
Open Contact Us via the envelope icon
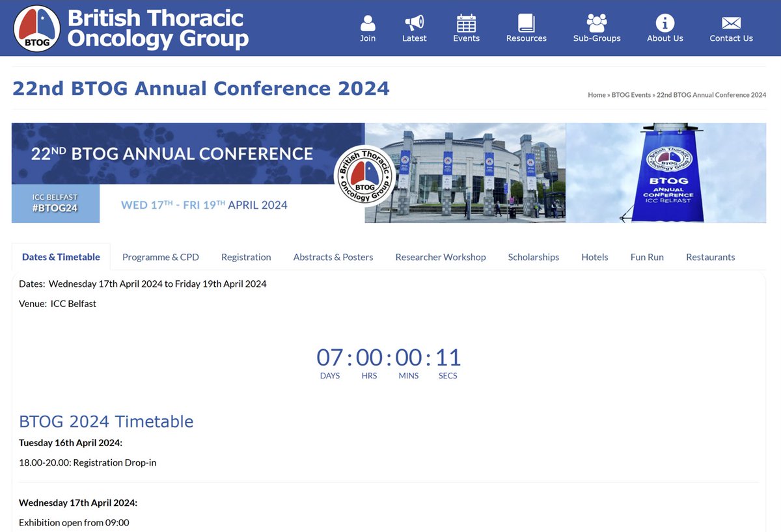coord(730,21)
